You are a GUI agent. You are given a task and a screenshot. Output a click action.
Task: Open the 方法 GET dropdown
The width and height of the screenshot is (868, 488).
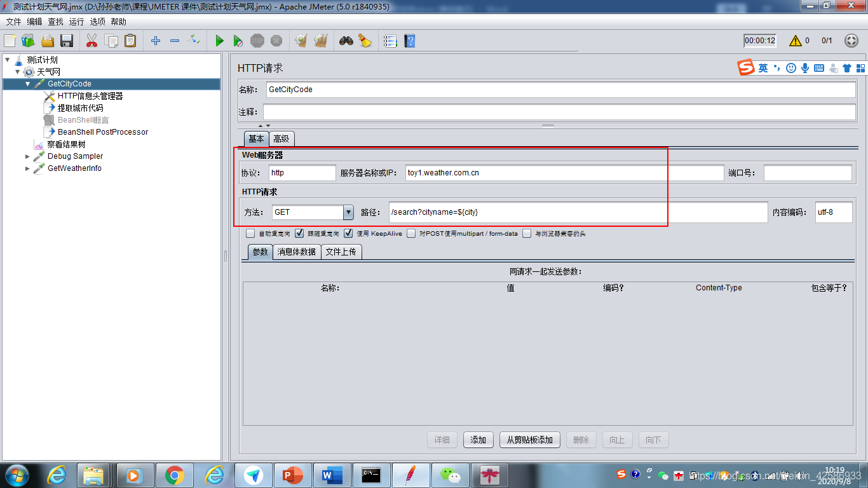pos(348,212)
